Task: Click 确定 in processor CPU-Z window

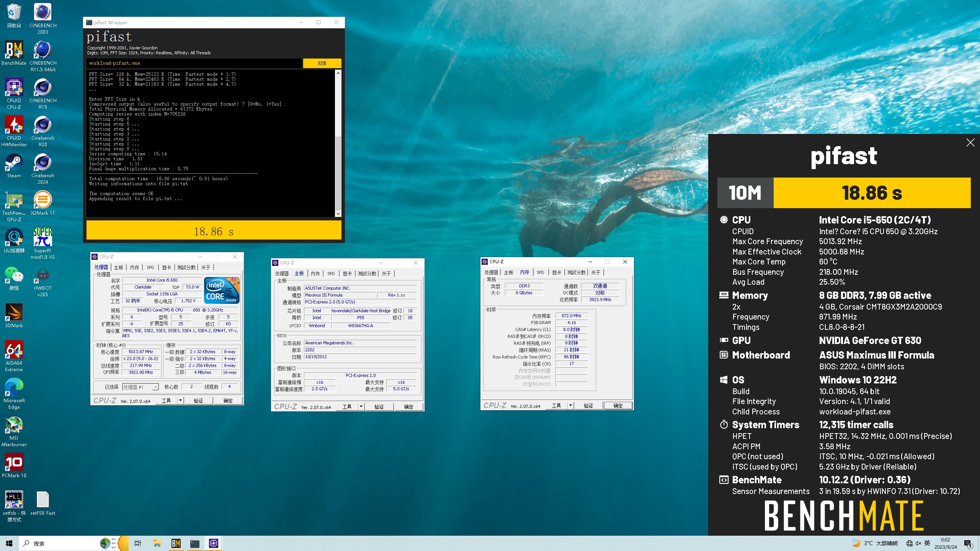Action: click(228, 401)
